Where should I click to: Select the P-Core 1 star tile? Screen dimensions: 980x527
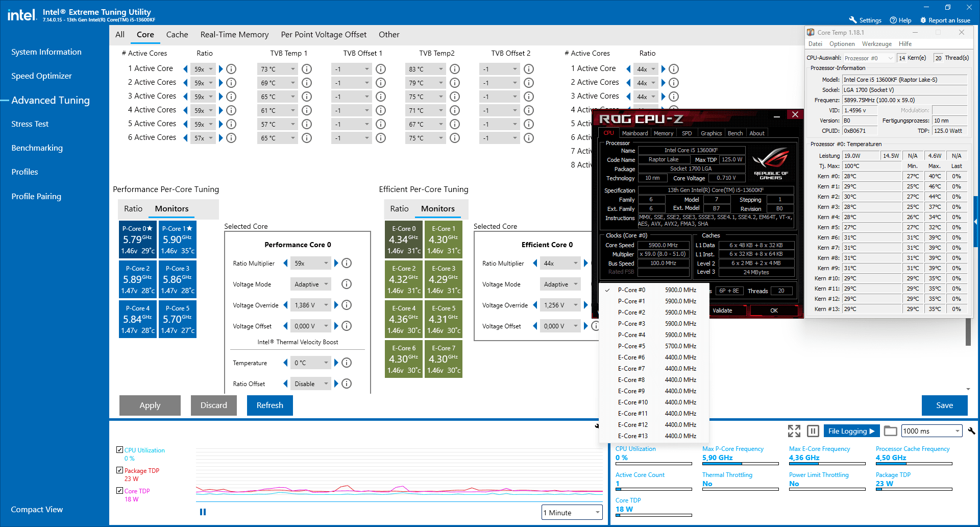tap(178, 239)
